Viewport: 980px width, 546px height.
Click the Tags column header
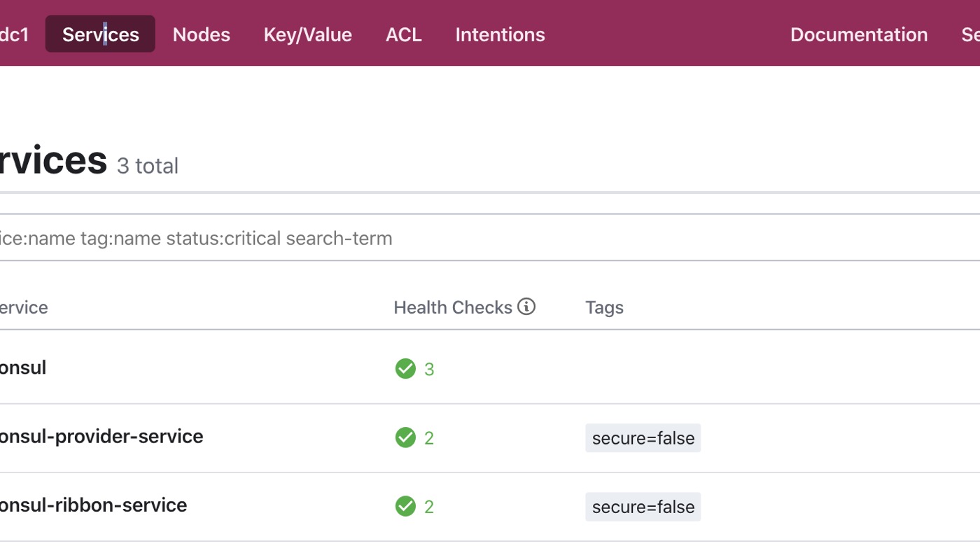pos(604,307)
